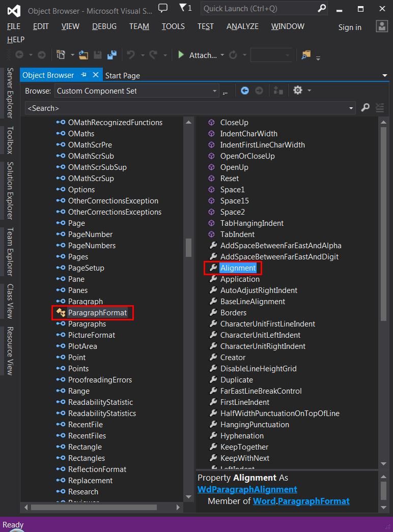Open the toolbar overflow options arrow
This screenshot has width=393, height=532.
[x=318, y=58]
